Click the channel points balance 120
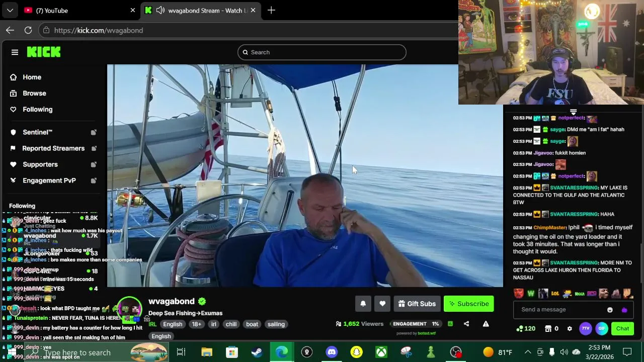644x362 pixels. (526, 329)
